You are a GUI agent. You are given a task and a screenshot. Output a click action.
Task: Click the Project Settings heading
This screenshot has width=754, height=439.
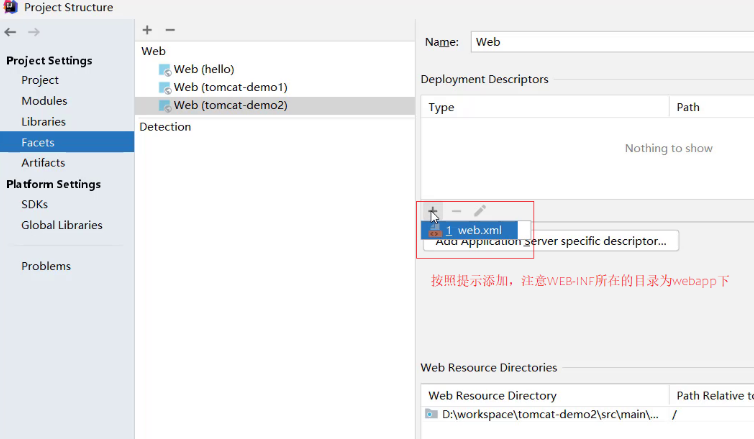[49, 61]
